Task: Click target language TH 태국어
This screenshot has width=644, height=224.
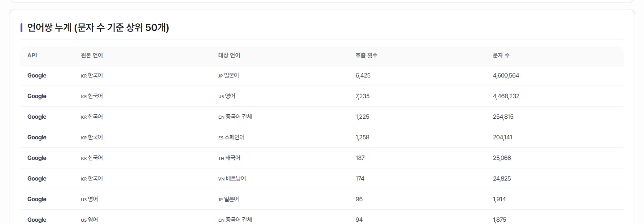Action: click(x=229, y=158)
